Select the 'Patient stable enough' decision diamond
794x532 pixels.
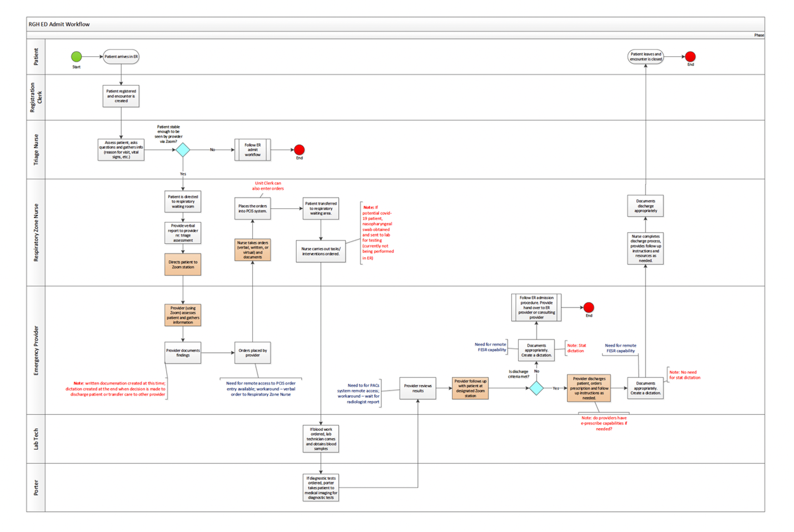point(183,150)
